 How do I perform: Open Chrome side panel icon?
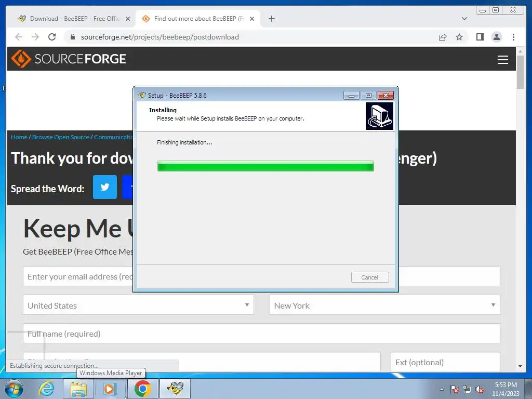[480, 37]
